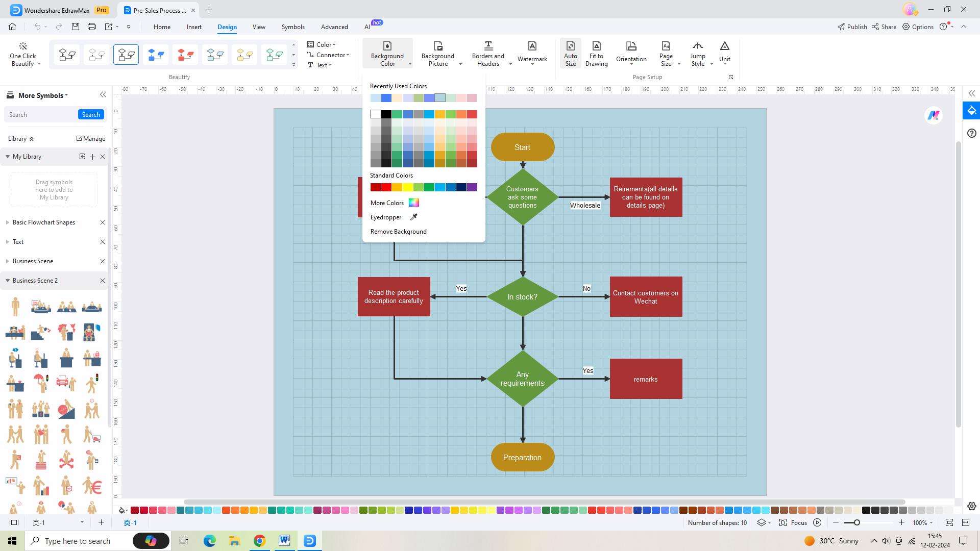Click the zoom slider handle

(x=857, y=522)
